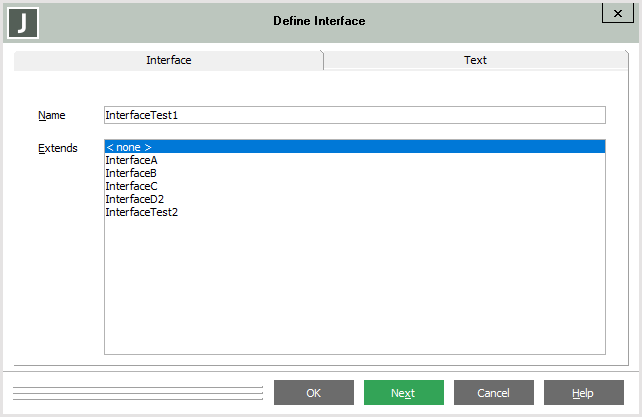Click the Extends label
This screenshot has width=642, height=417.
[x=57, y=148]
